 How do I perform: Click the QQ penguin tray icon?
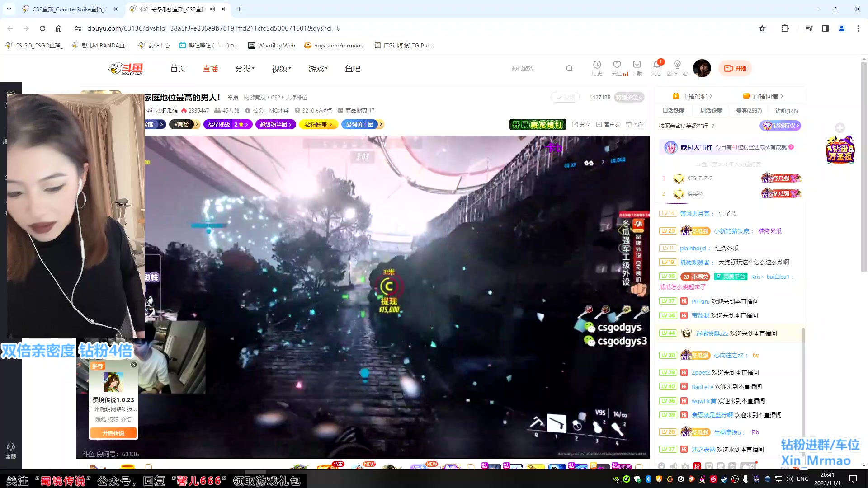coord(702,479)
